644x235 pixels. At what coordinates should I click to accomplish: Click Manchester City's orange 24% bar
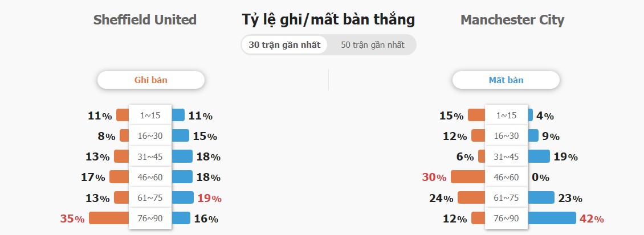[x=471, y=197]
